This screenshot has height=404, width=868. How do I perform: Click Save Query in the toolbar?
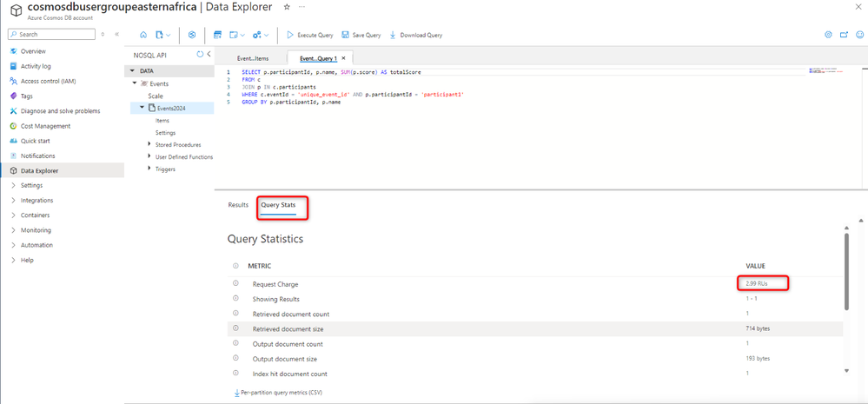pyautogui.click(x=361, y=35)
